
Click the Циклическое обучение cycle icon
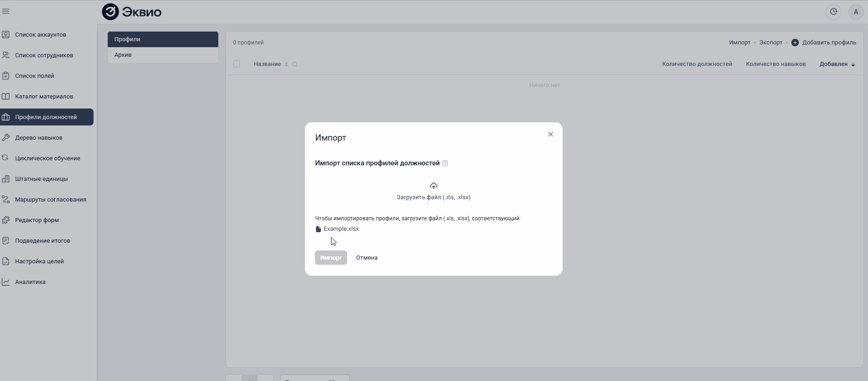coord(6,158)
